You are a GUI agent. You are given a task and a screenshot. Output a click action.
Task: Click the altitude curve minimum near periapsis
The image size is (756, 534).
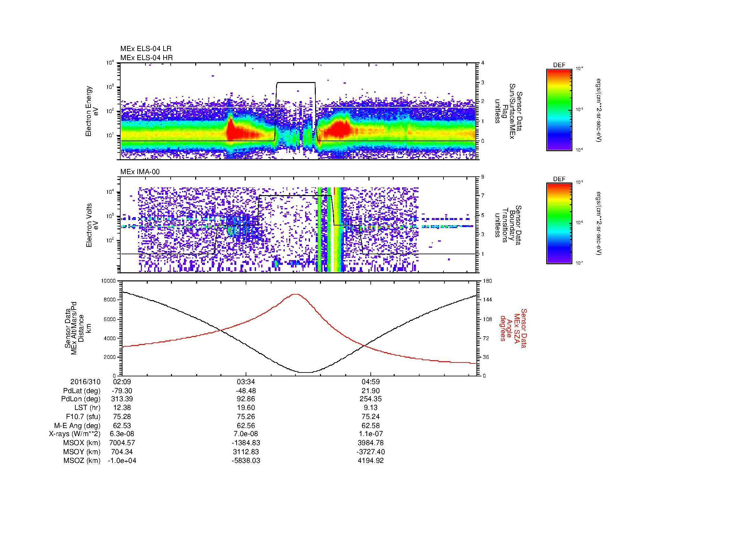click(x=305, y=372)
